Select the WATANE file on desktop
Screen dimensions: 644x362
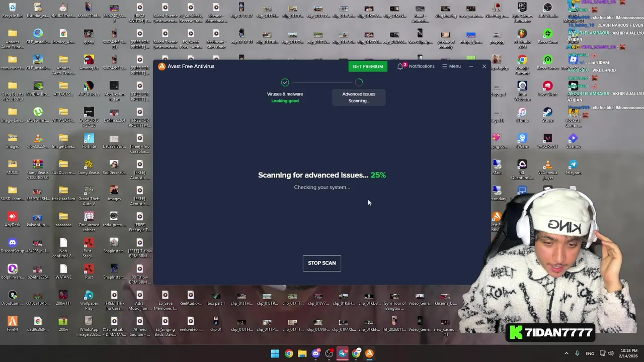[63, 271]
